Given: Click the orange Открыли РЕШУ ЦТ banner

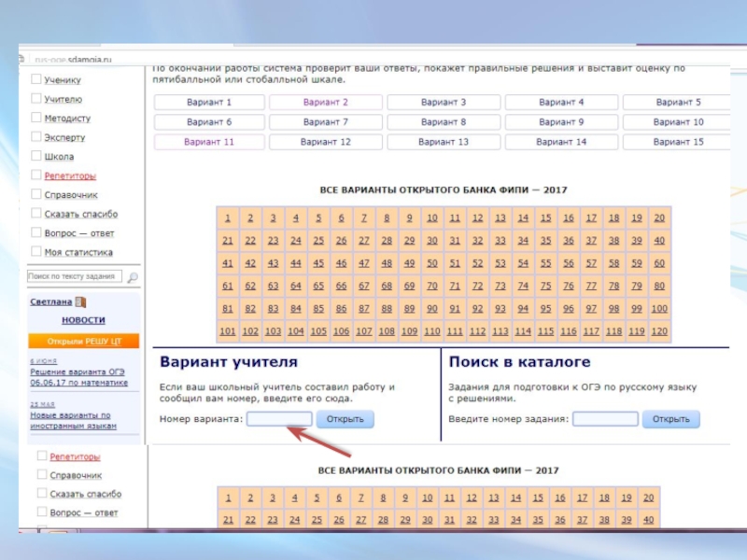Looking at the screenshot, I should (83, 341).
